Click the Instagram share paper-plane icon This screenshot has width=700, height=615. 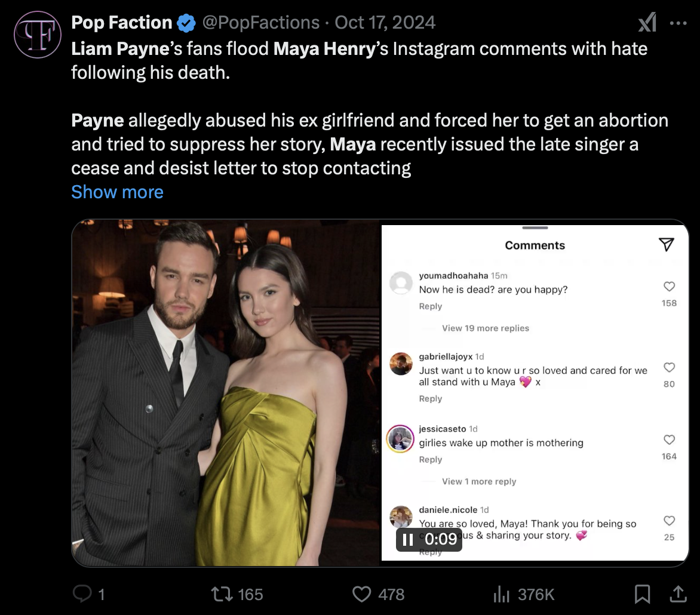pos(666,244)
